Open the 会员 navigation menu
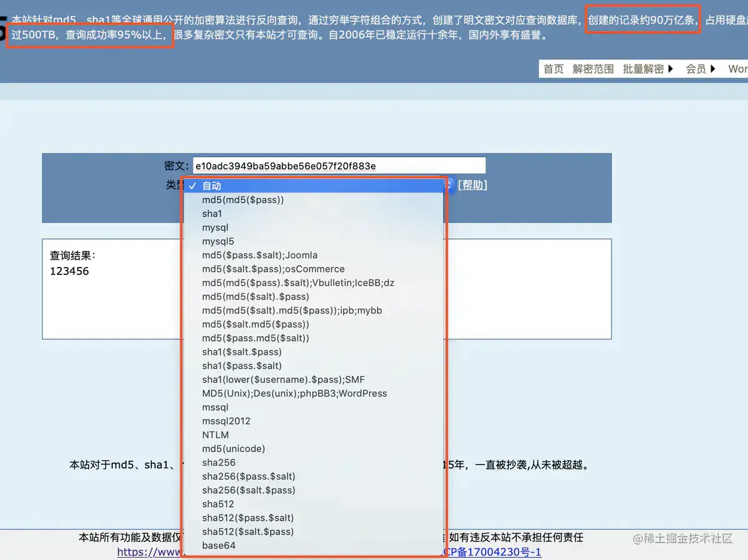This screenshot has height=560, width=748. click(701, 69)
